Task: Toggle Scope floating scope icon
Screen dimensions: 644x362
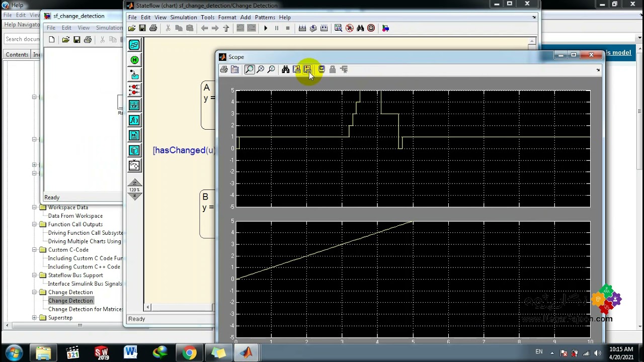Action: (321, 69)
